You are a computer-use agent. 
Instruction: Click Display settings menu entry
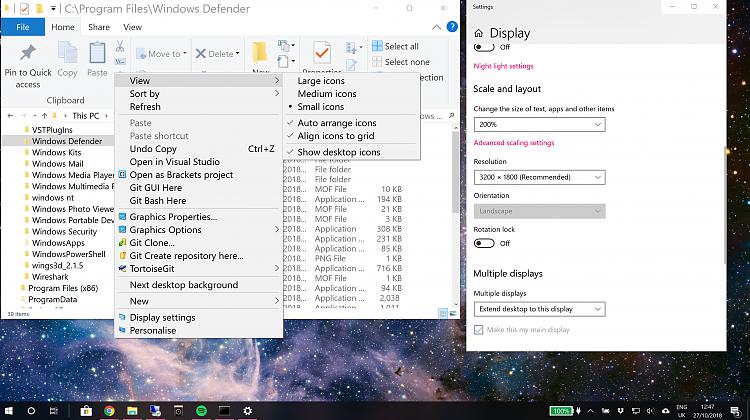pos(199,318)
